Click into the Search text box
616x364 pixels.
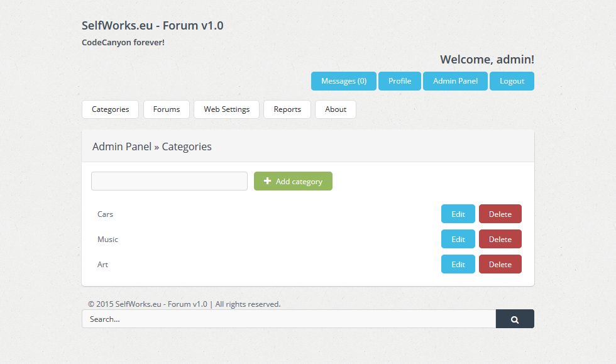pyautogui.click(x=289, y=319)
